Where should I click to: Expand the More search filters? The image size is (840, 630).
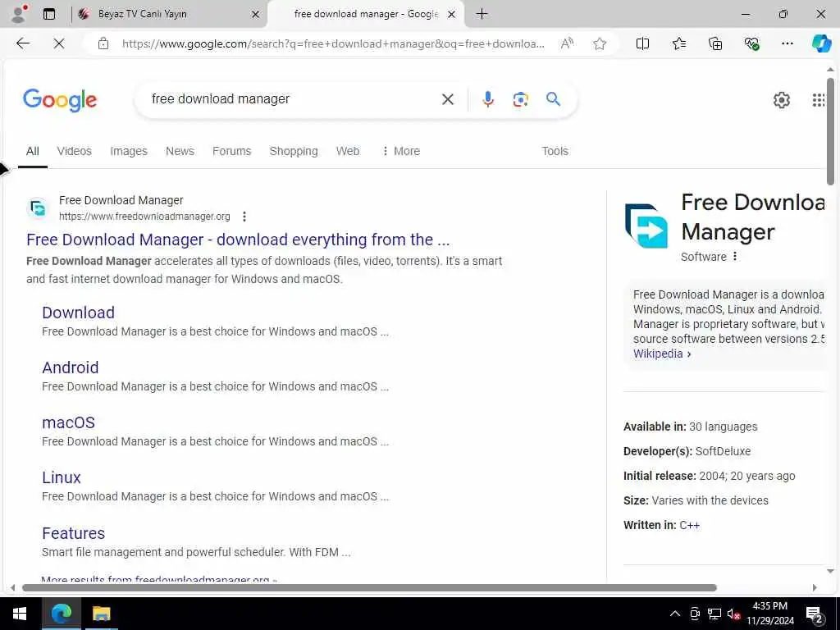[x=400, y=151]
